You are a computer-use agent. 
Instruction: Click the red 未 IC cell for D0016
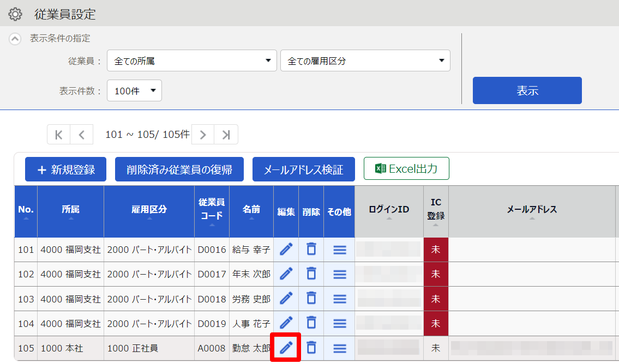[436, 250]
